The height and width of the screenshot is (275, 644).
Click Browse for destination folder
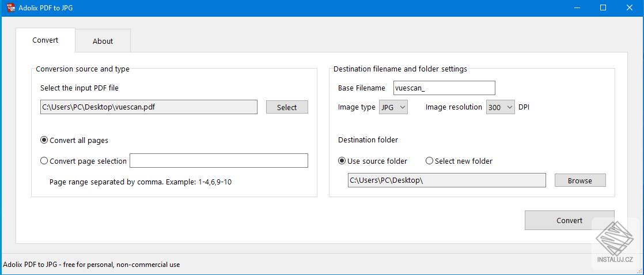coord(580,180)
